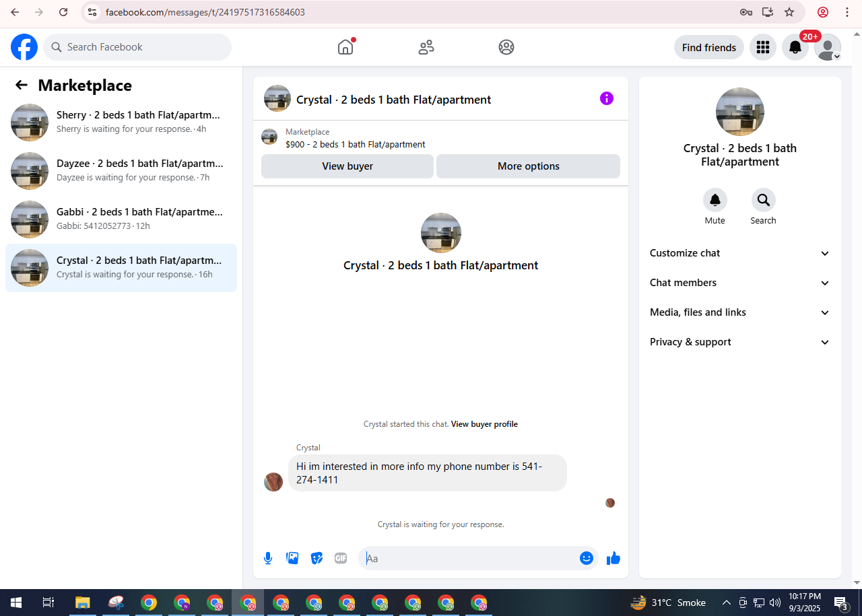
Task: Click the Search Facebook field
Action: tap(137, 47)
